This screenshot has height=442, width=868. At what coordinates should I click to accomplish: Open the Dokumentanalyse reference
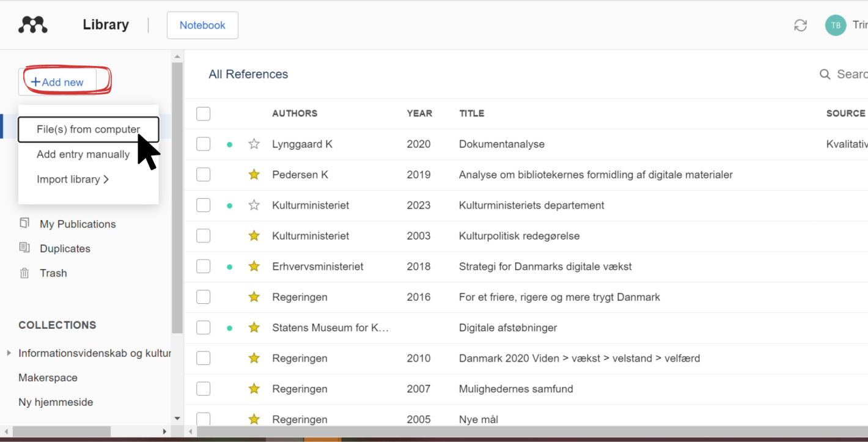pyautogui.click(x=502, y=144)
